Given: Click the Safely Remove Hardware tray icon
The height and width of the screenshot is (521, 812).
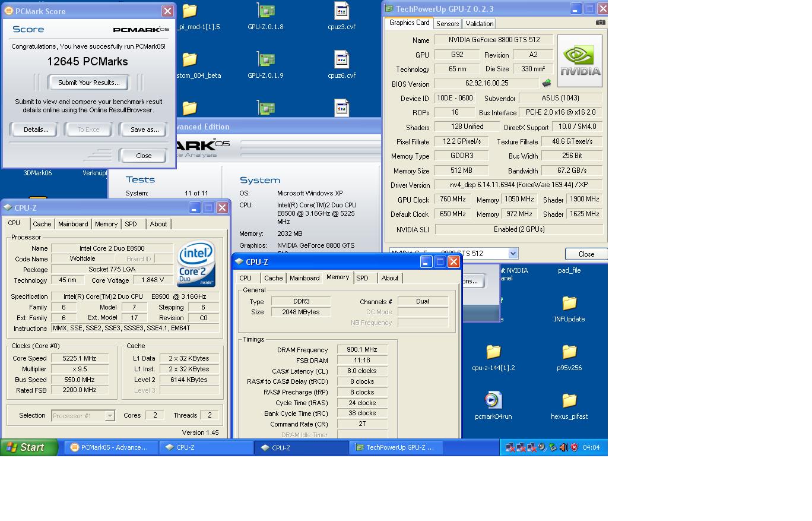Looking at the screenshot, I should click(553, 447).
